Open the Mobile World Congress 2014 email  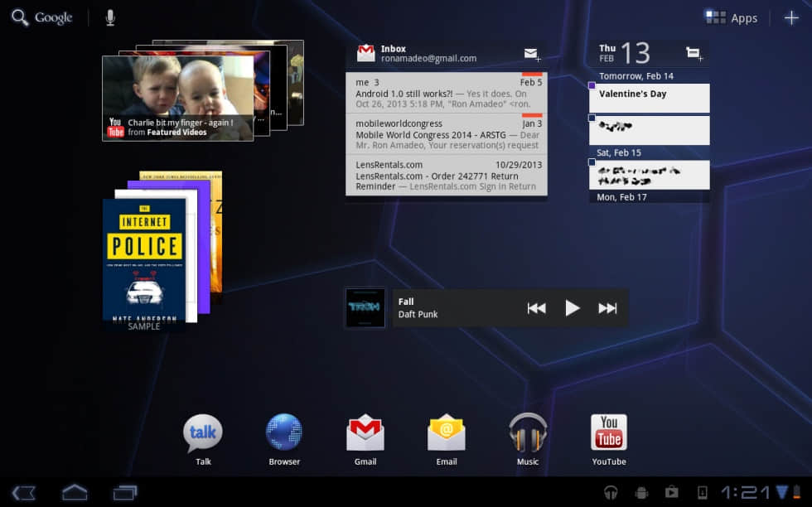click(x=447, y=134)
